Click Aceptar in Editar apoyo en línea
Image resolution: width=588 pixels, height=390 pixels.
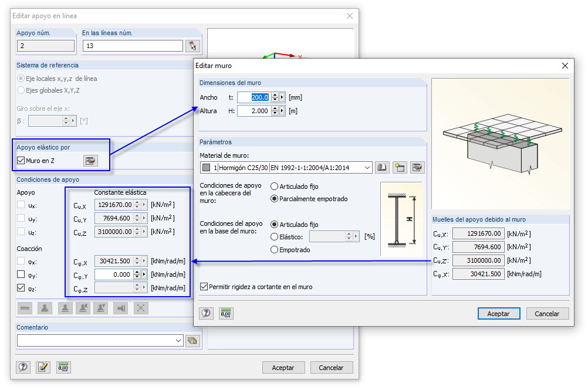[x=283, y=368]
